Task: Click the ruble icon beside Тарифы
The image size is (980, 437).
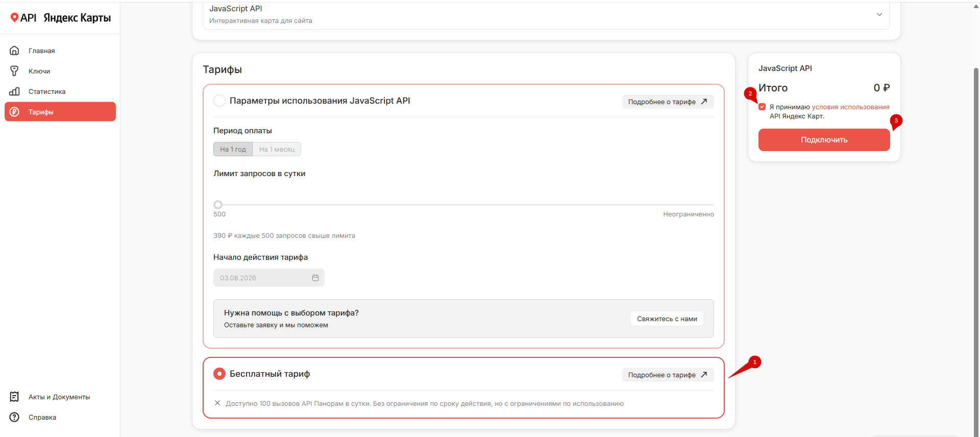Action: tap(14, 112)
